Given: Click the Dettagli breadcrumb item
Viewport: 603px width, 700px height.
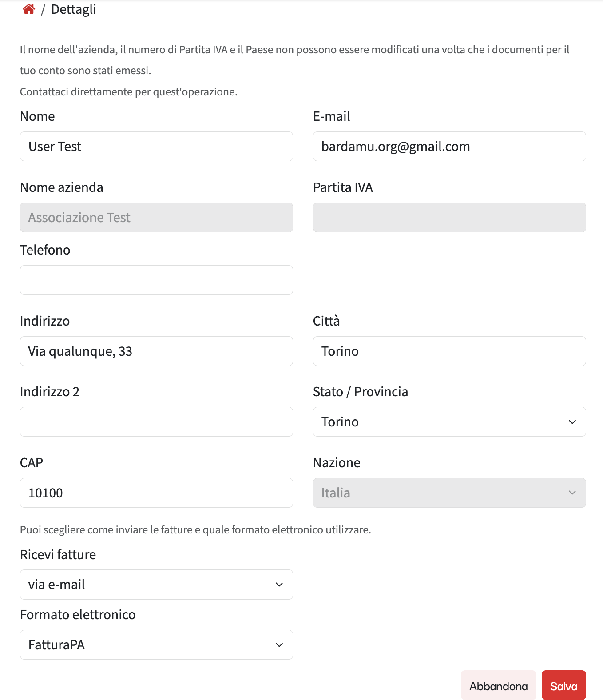Looking at the screenshot, I should (73, 9).
